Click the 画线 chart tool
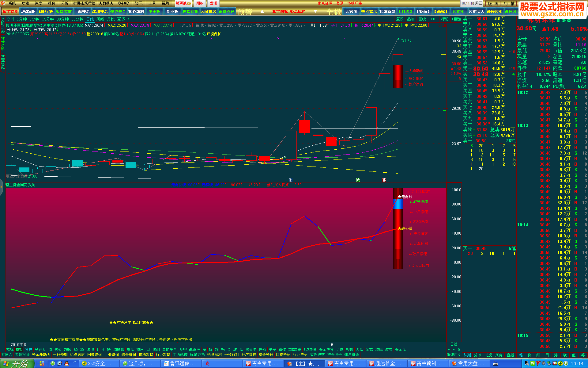 tap(422, 19)
